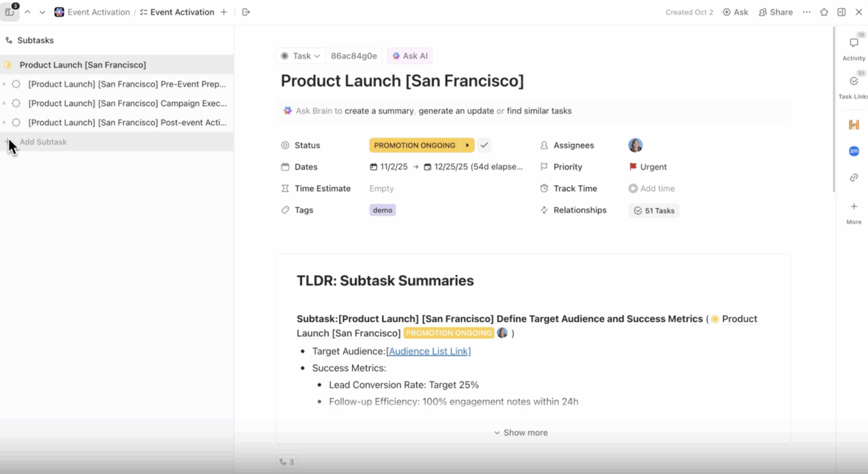868x474 pixels.
Task: Open the Pre-Event Prep subtask
Action: [127, 84]
